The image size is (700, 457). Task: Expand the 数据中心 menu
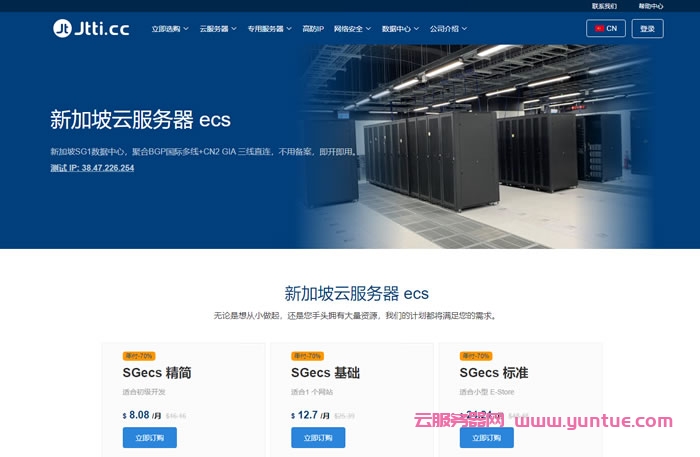click(400, 29)
